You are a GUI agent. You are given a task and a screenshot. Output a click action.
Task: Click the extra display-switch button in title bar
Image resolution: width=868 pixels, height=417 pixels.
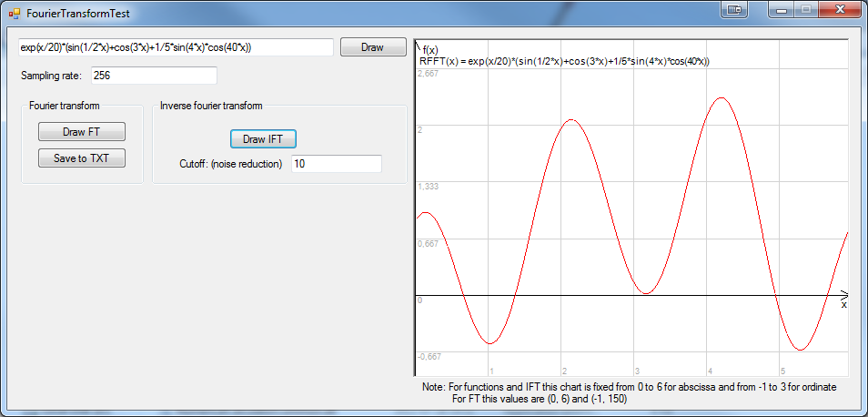point(733,9)
